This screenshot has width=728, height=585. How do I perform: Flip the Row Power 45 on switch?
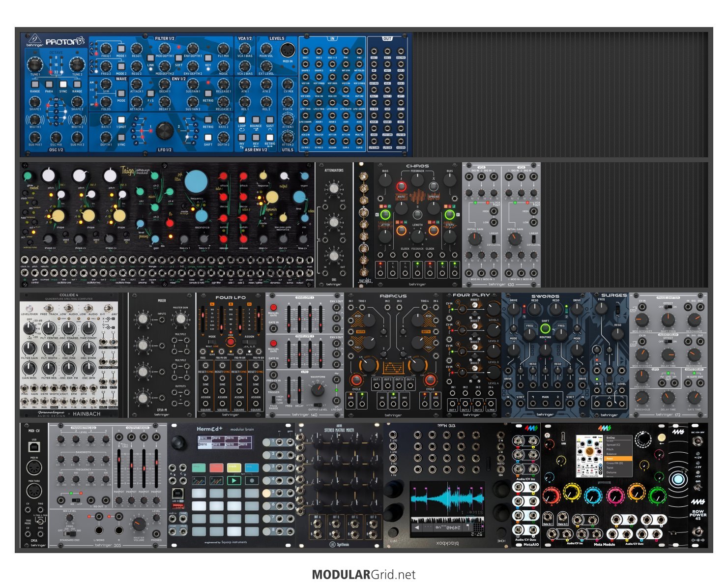(698, 488)
